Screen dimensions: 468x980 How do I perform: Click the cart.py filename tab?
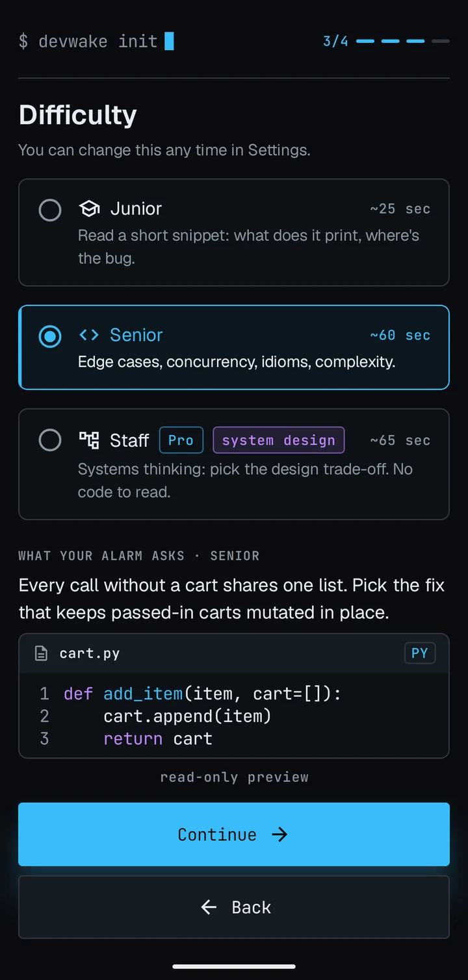click(90, 653)
